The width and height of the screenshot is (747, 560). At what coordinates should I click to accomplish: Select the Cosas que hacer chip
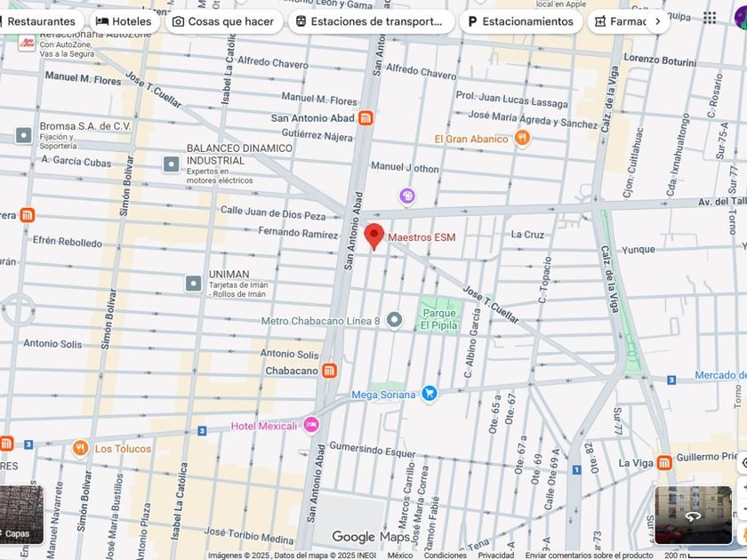click(224, 21)
